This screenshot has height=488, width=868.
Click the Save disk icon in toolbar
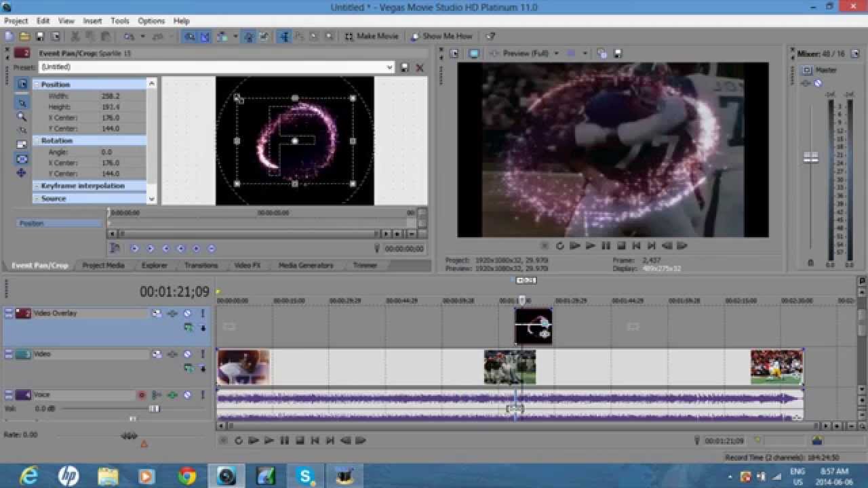(40, 36)
